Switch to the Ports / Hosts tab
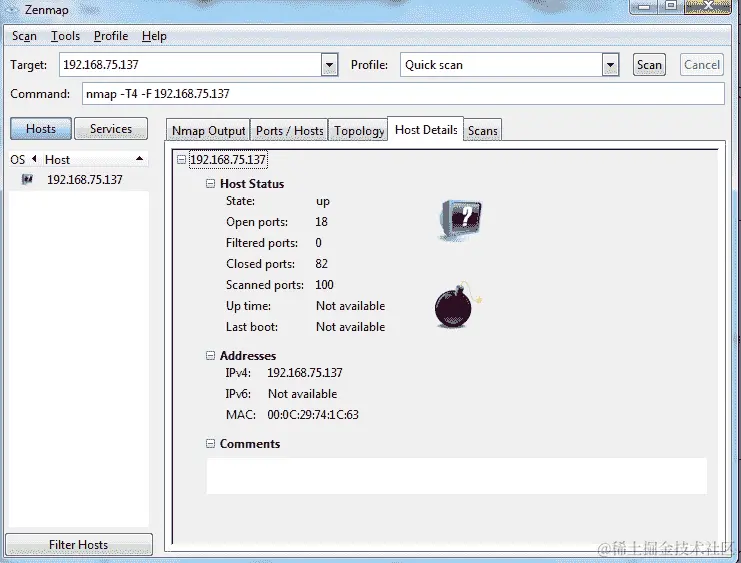 (289, 130)
